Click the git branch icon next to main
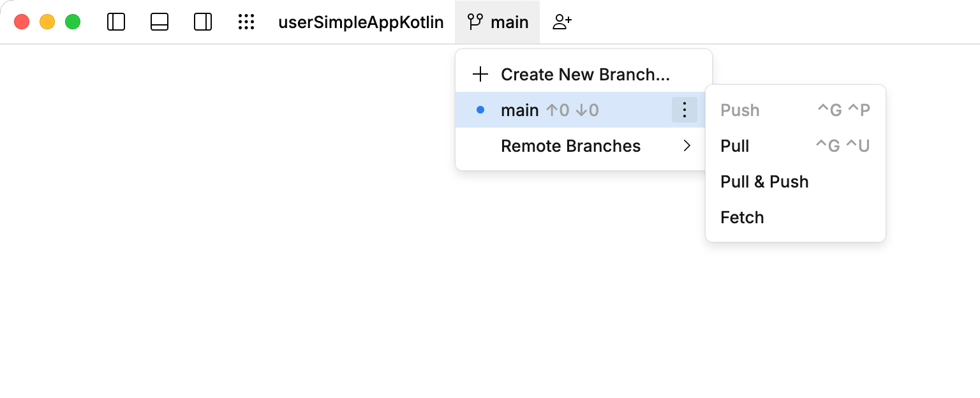Viewport: 980px width, 398px height. pyautogui.click(x=474, y=22)
